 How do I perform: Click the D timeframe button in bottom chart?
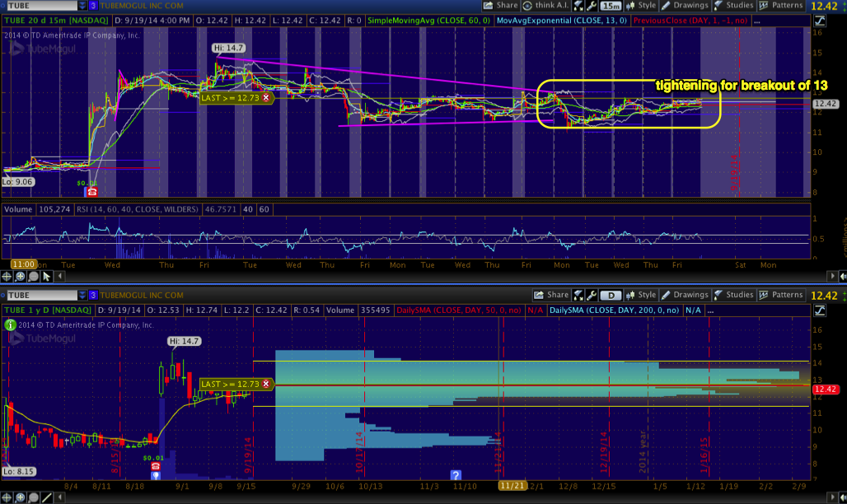[611, 295]
